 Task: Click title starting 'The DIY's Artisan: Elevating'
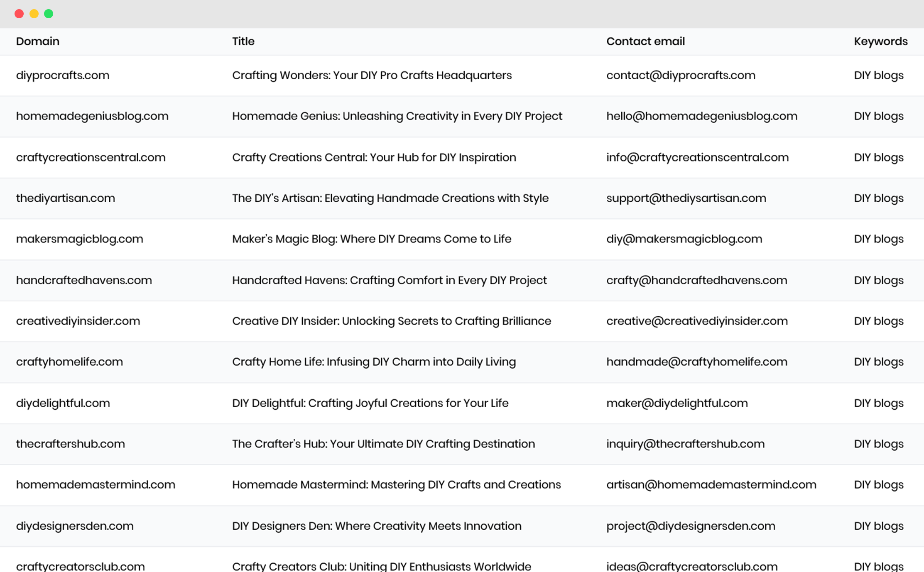[x=390, y=198]
